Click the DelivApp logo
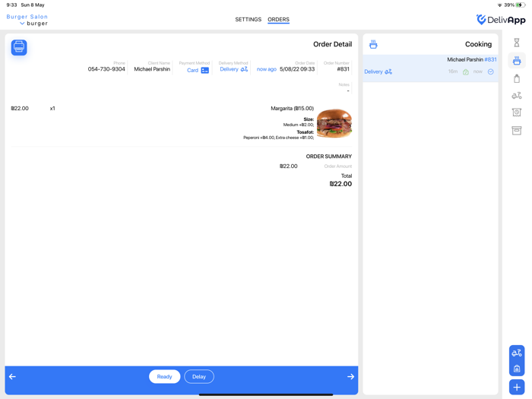The width and height of the screenshot is (532, 399). 500,20
